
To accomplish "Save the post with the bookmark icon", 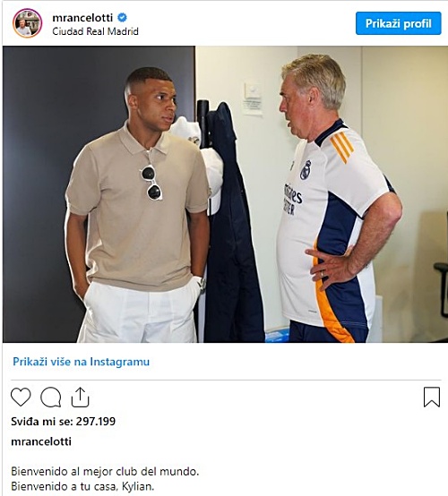I will click(x=432, y=397).
